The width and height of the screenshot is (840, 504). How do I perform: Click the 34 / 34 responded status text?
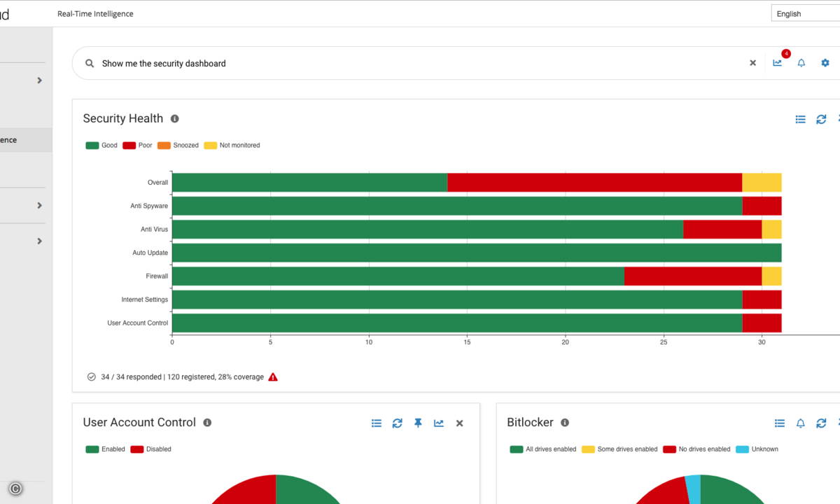[x=131, y=377]
